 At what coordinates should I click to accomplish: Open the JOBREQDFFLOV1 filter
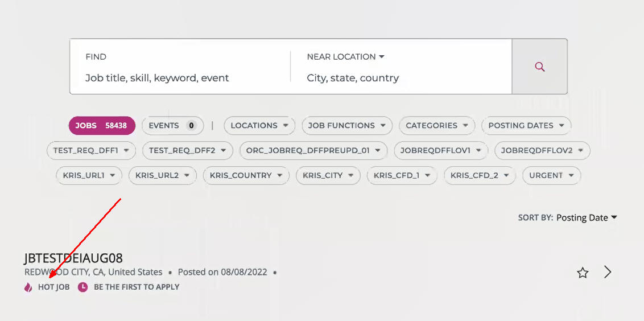click(441, 150)
